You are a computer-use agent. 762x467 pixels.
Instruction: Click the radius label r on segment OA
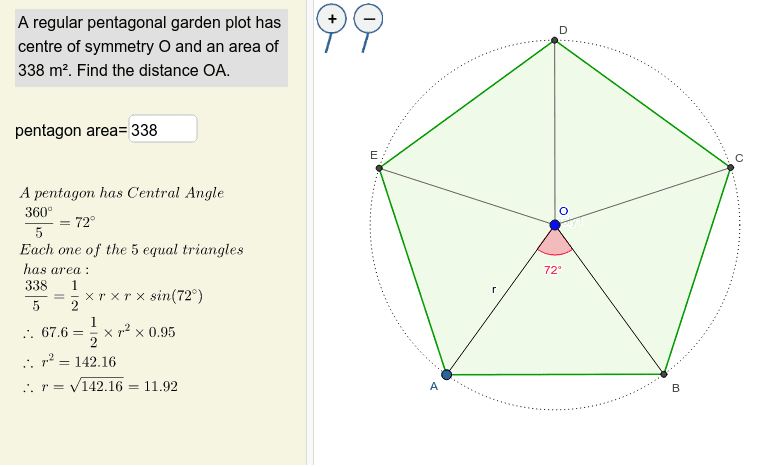click(494, 290)
